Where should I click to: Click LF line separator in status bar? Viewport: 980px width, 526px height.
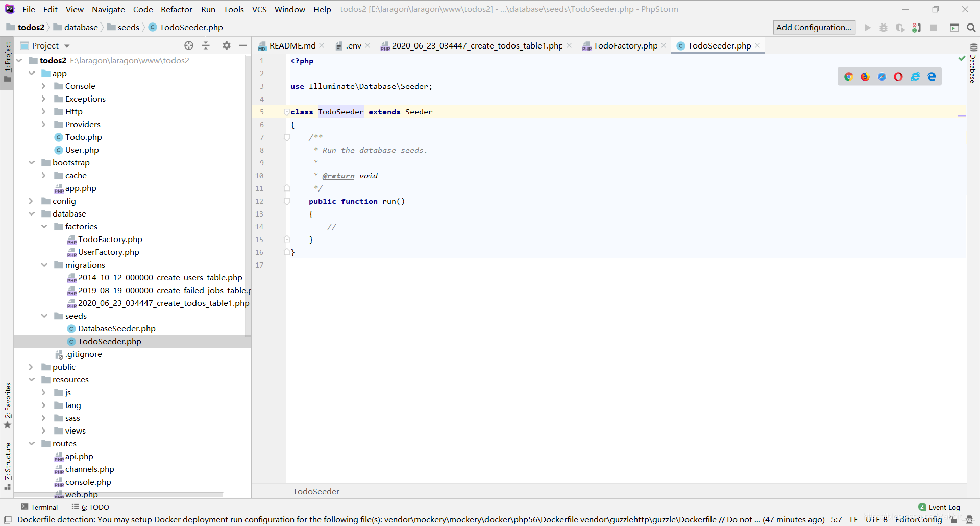(854, 520)
